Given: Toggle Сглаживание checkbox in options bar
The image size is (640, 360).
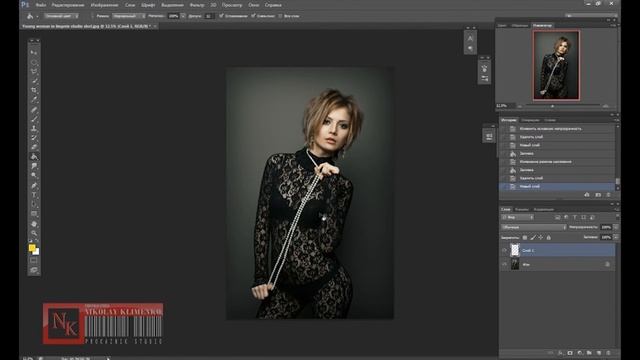Looking at the screenshot, I should coord(221,16).
